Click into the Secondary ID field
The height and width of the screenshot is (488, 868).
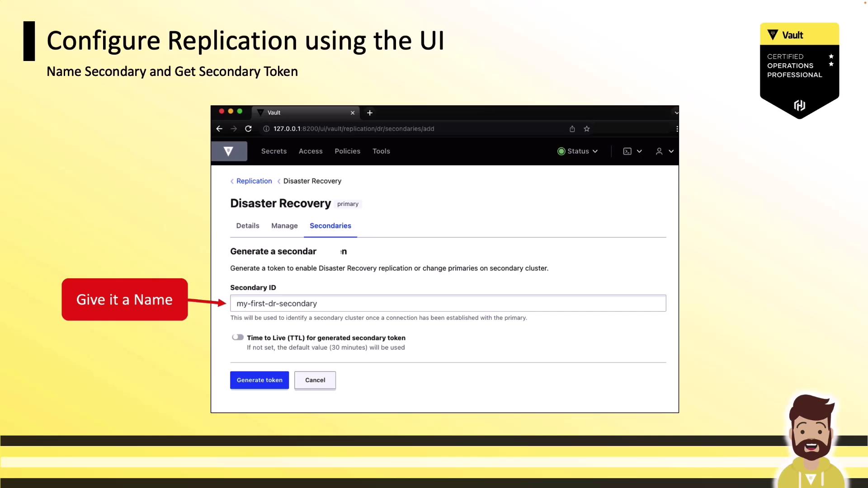(448, 304)
